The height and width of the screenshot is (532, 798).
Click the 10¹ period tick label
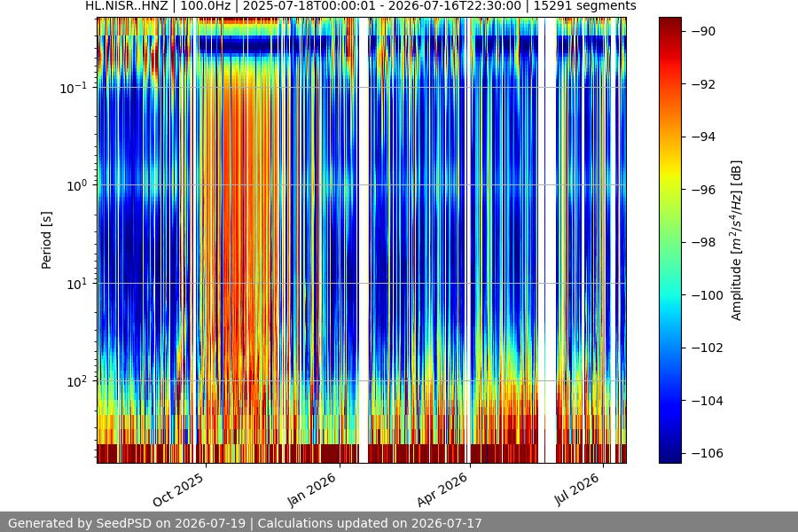pos(77,284)
